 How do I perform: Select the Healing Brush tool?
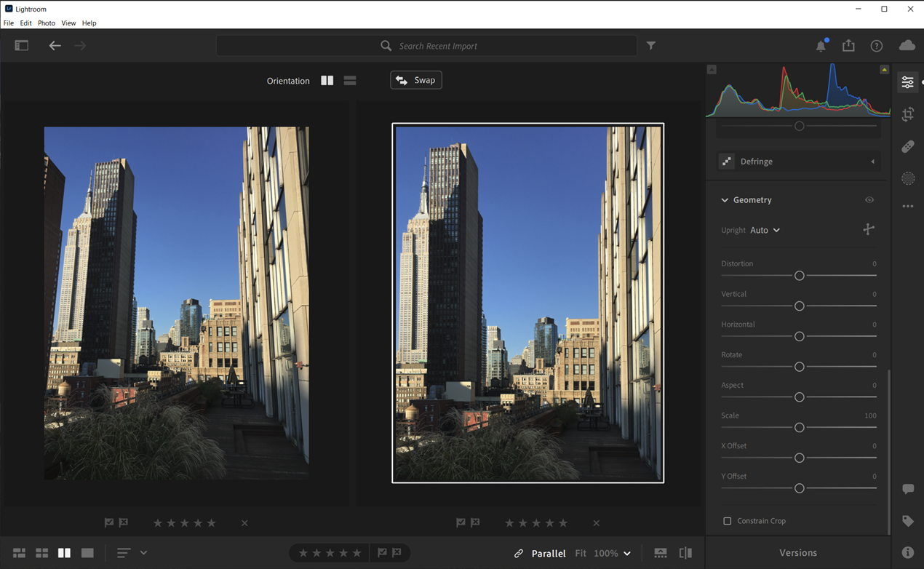[x=907, y=146]
